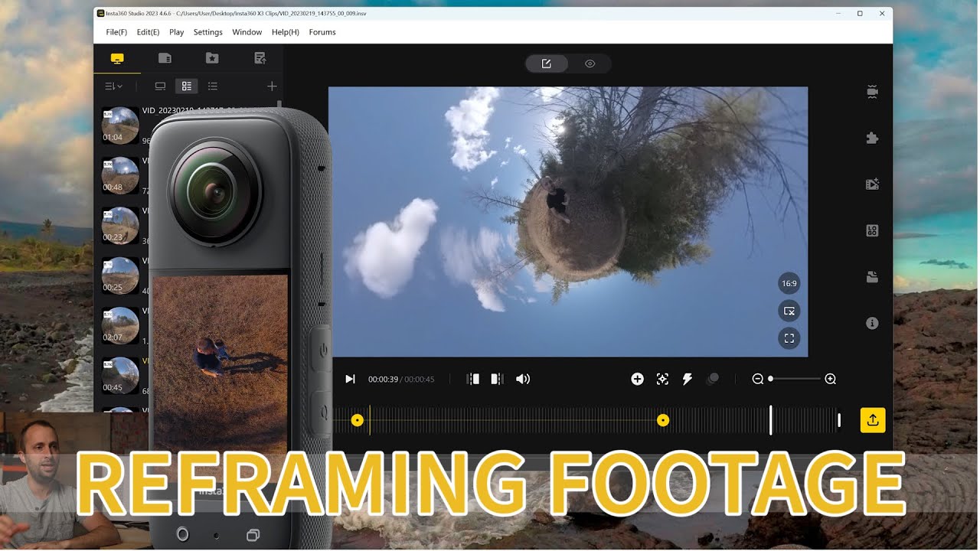Select the 00:23 video thumbnail
The width and height of the screenshot is (980, 551).
120,225
